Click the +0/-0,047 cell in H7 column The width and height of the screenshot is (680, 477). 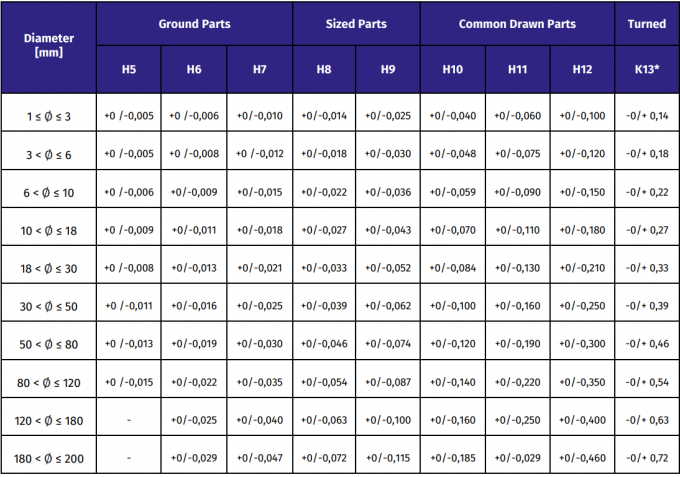point(259,458)
